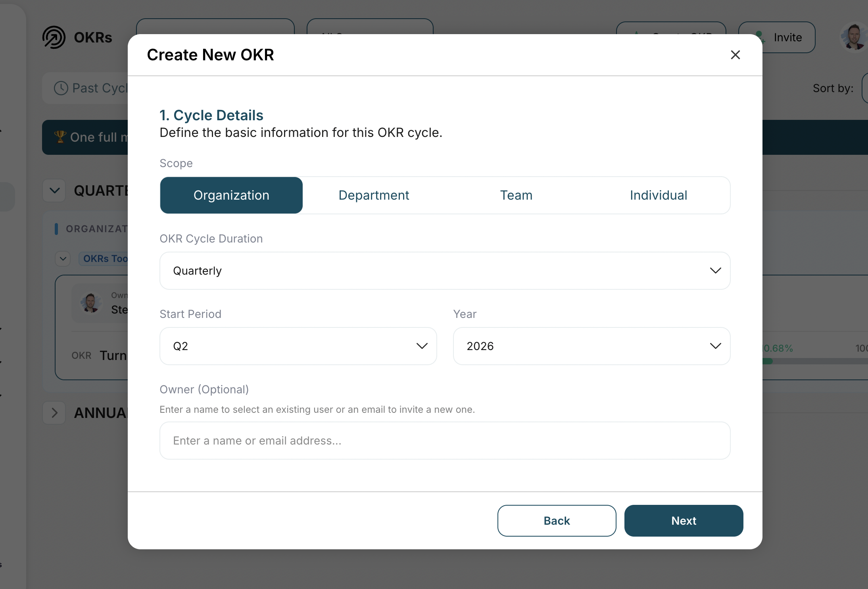The height and width of the screenshot is (589, 868).
Task: Open the OKR Cycle Duration dropdown
Action: coord(444,270)
